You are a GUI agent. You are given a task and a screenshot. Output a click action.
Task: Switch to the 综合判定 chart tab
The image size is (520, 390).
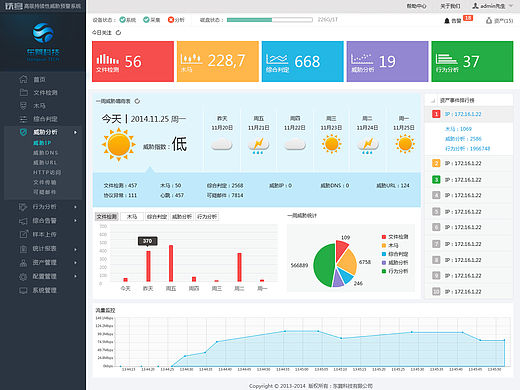(157, 217)
